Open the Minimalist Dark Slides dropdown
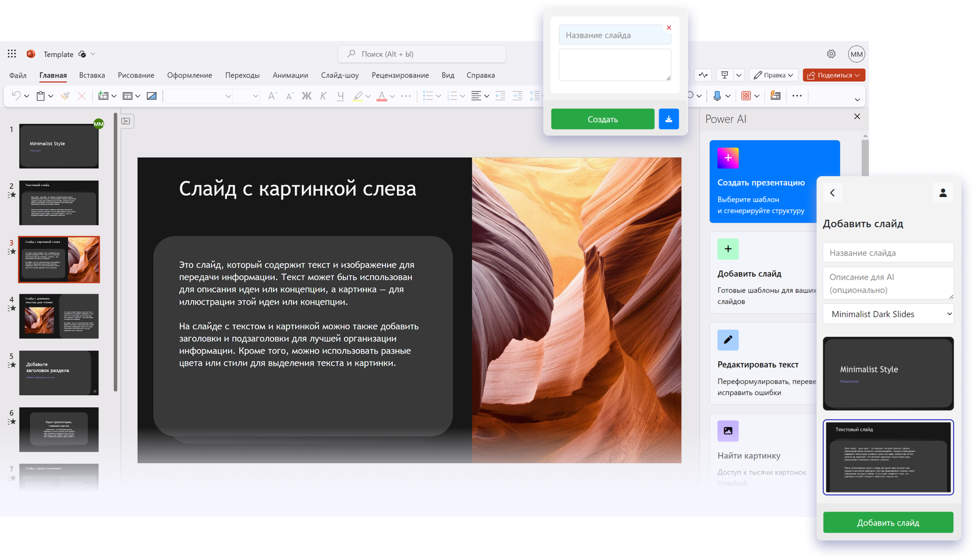 [888, 314]
